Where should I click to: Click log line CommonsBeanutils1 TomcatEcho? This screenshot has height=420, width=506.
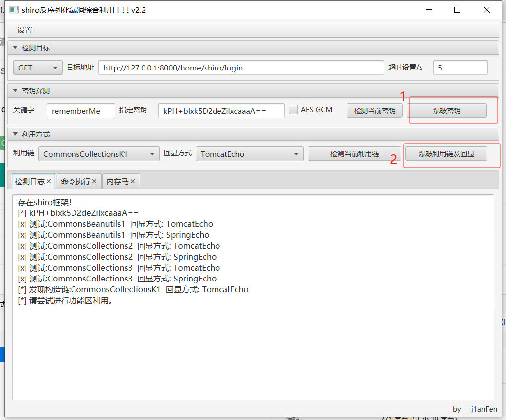coord(115,224)
